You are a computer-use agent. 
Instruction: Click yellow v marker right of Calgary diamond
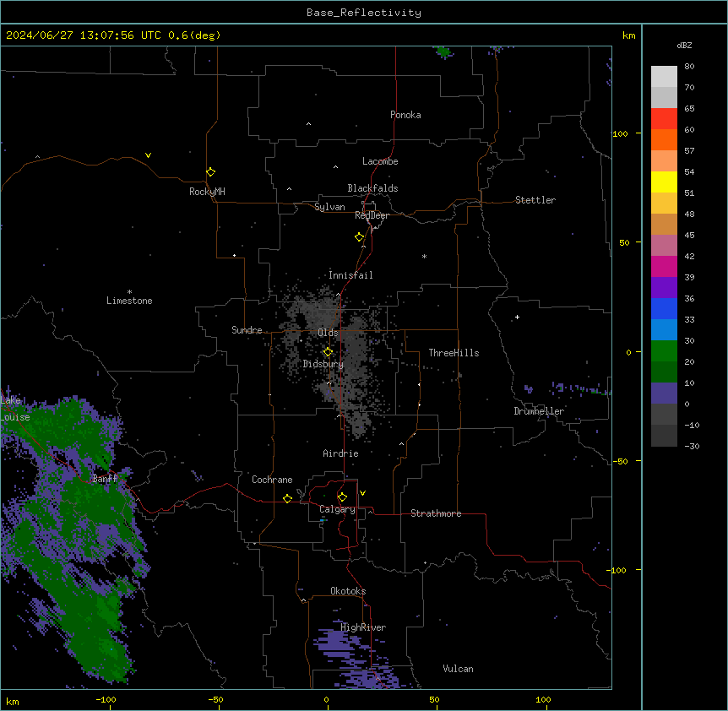[x=362, y=493]
